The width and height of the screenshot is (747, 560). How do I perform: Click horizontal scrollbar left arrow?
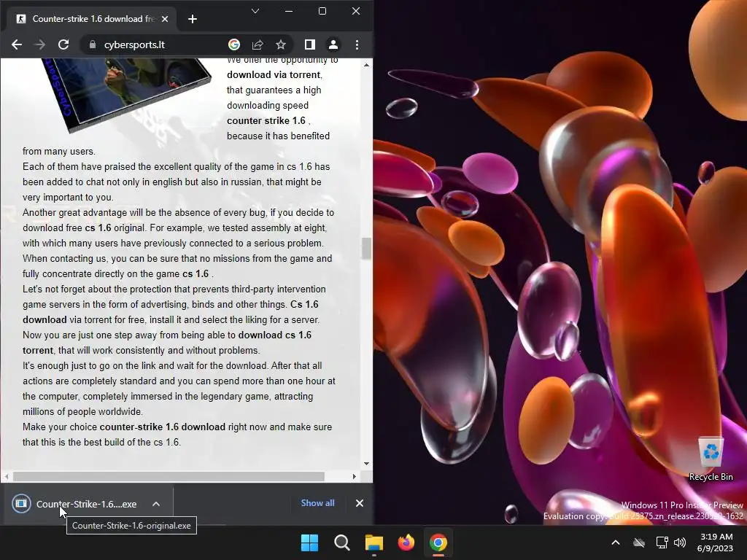point(6,476)
